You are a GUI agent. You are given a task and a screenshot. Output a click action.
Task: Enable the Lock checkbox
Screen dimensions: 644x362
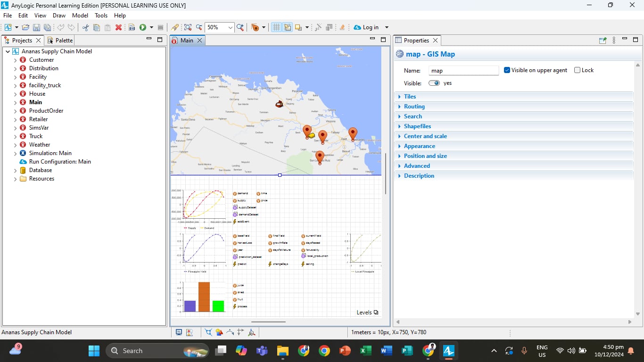pos(578,70)
